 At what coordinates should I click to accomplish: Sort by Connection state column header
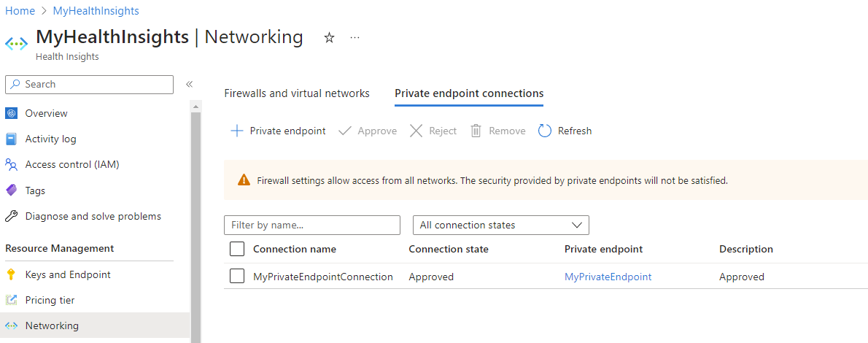pos(449,249)
